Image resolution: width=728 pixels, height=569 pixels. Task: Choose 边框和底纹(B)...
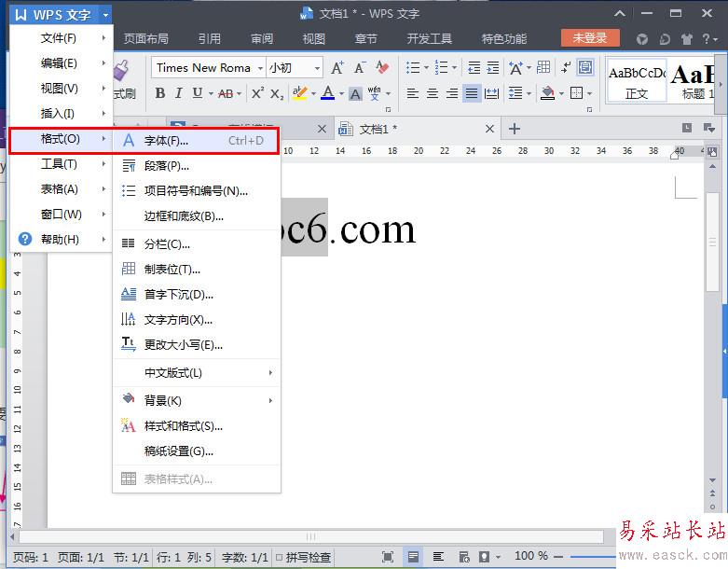[x=197, y=216]
